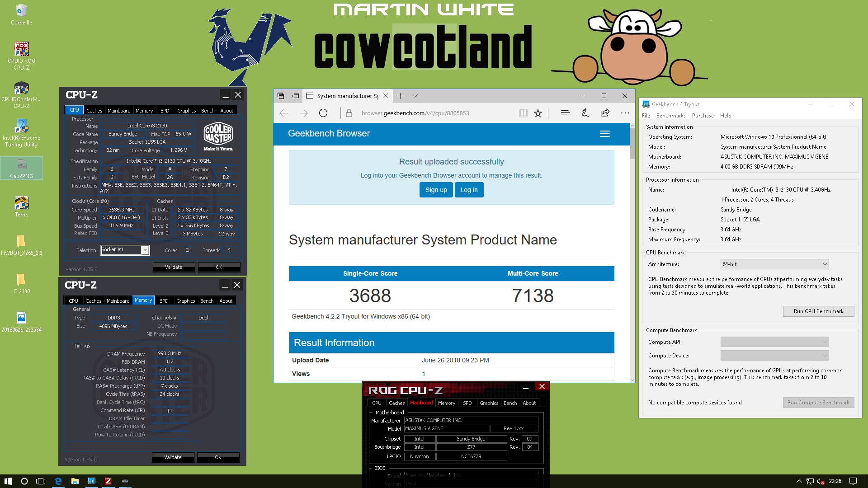
Task: Click the Multi-Core Score value 7138
Action: point(533,296)
